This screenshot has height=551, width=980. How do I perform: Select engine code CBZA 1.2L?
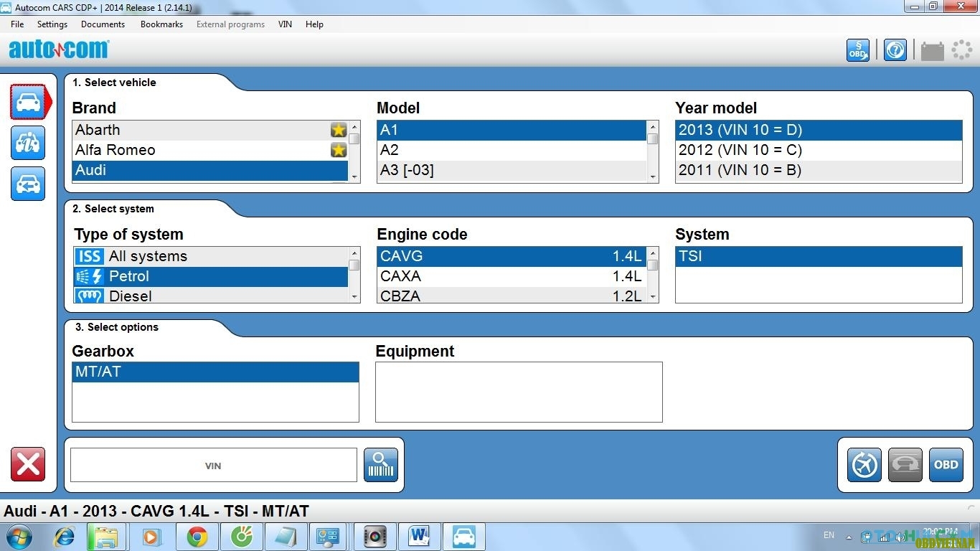[x=512, y=295]
